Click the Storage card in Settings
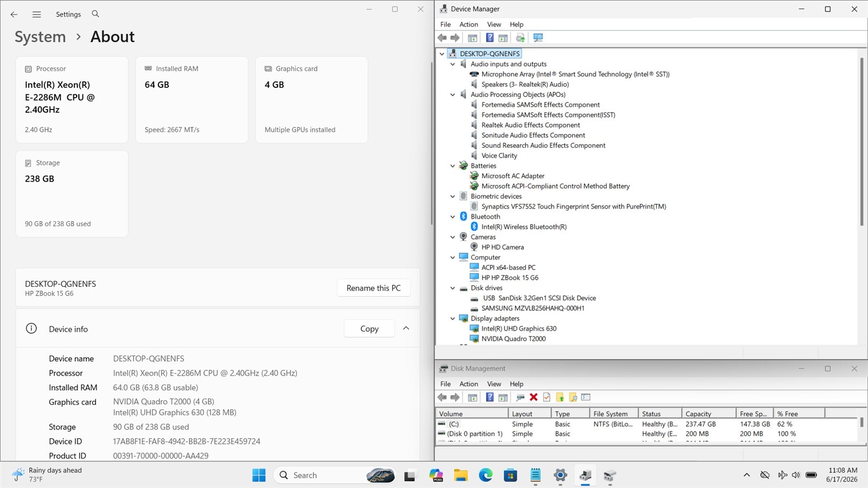 (x=72, y=194)
